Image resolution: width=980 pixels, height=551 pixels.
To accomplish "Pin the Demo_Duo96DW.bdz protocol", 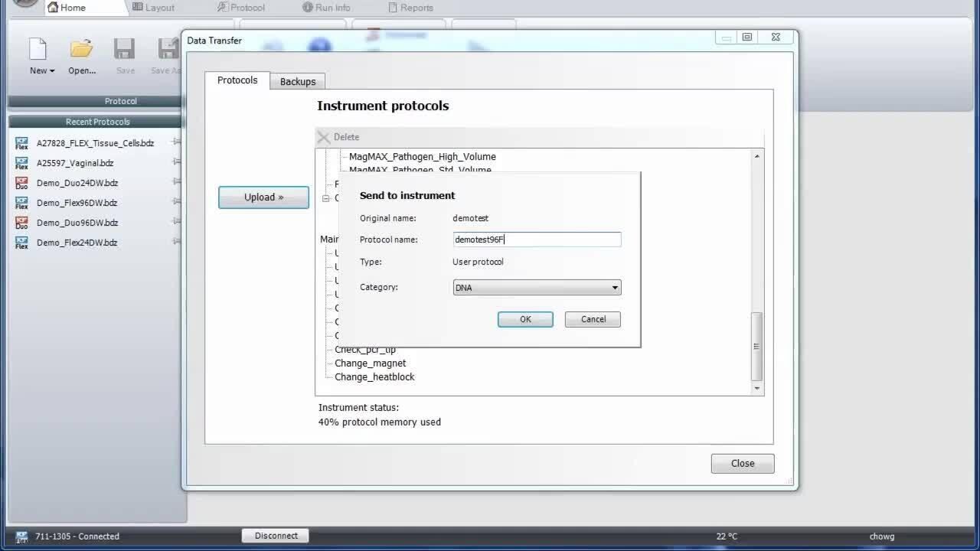I will point(177,222).
